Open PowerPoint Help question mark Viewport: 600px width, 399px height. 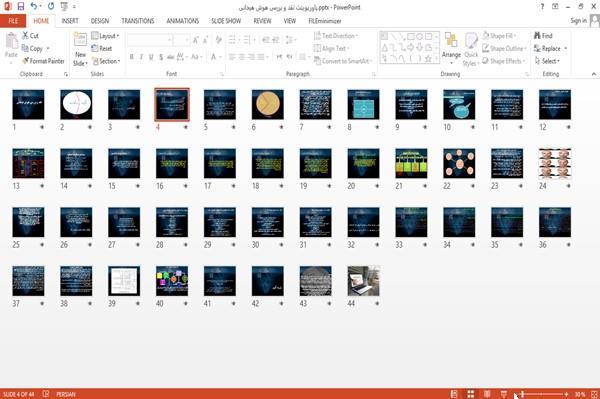(542, 7)
